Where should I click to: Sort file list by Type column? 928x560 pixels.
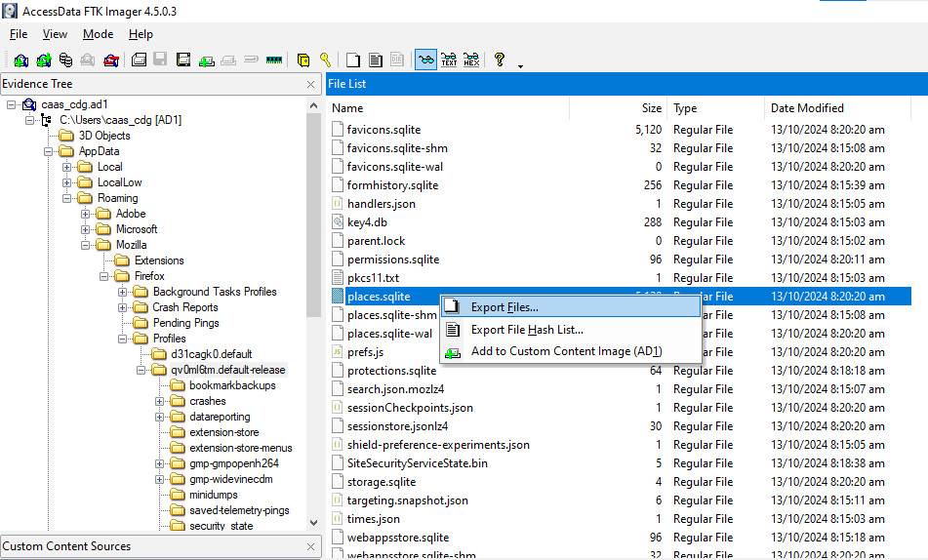pos(715,108)
